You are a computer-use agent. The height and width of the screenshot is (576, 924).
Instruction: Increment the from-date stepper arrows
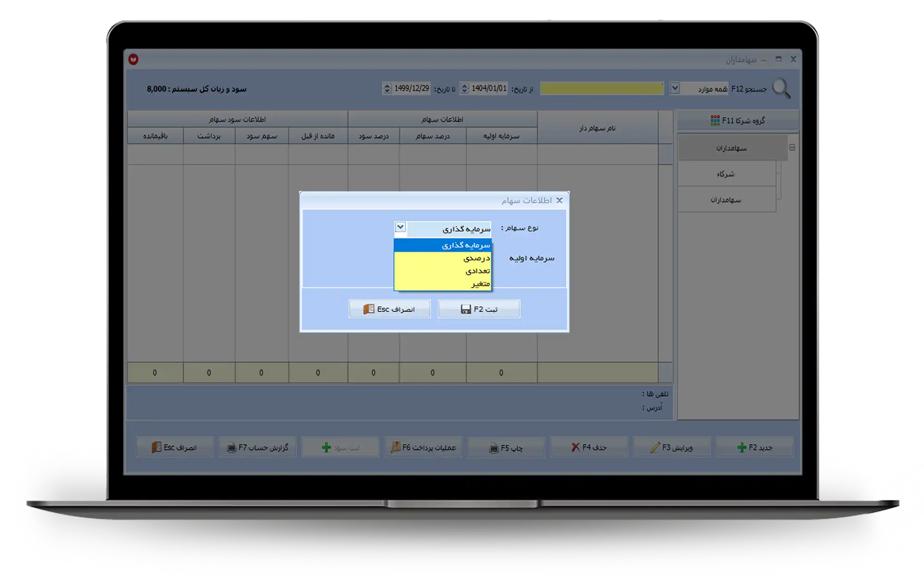coord(465,86)
